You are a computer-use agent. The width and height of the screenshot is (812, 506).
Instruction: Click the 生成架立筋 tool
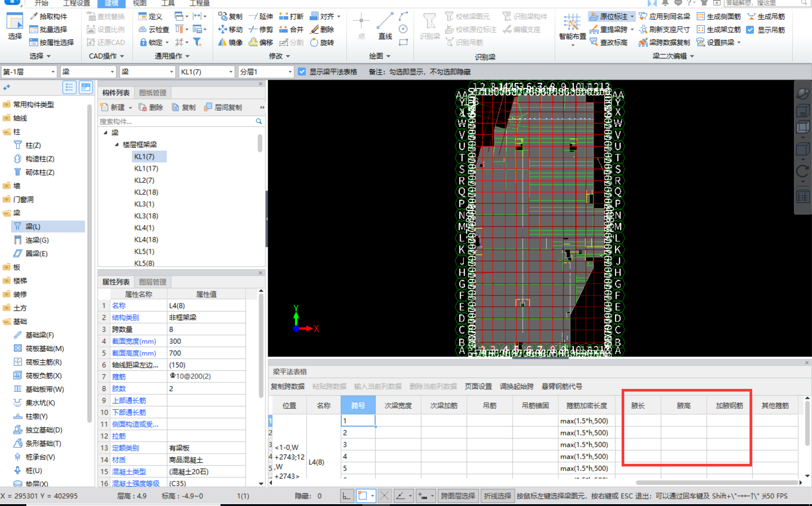719,29
